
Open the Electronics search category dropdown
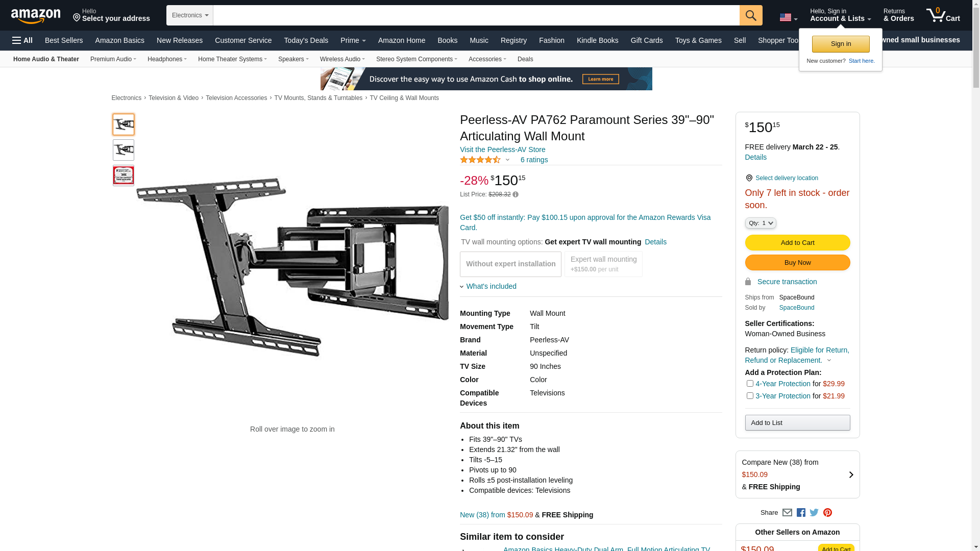coord(190,15)
